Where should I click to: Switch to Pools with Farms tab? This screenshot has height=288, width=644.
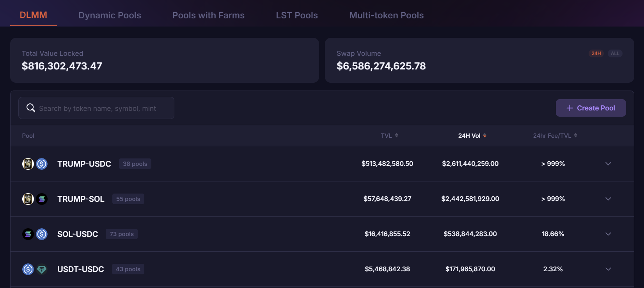tap(208, 15)
